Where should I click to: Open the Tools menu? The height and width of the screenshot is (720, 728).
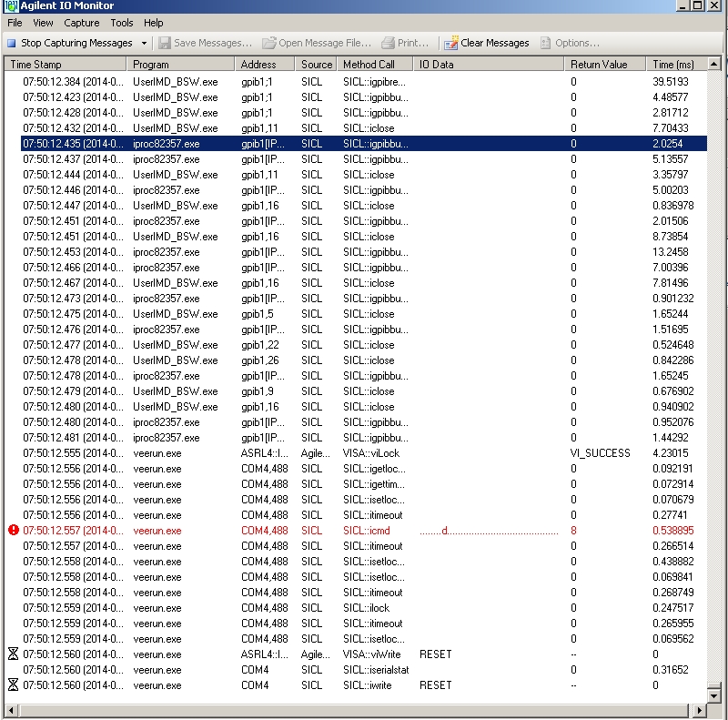tap(122, 23)
